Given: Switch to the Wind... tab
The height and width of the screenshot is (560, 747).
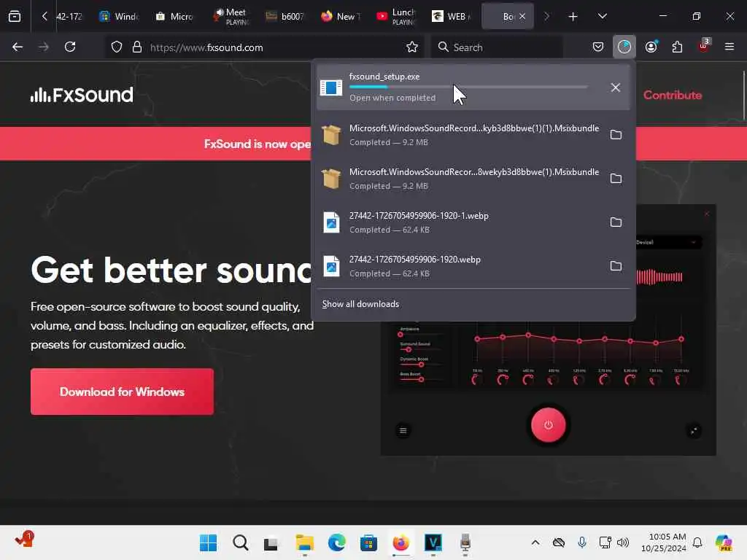Looking at the screenshot, I should click(119, 17).
